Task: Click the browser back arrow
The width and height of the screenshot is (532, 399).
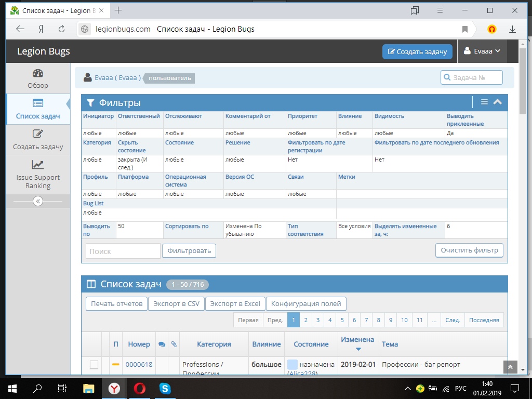Action: click(20, 29)
